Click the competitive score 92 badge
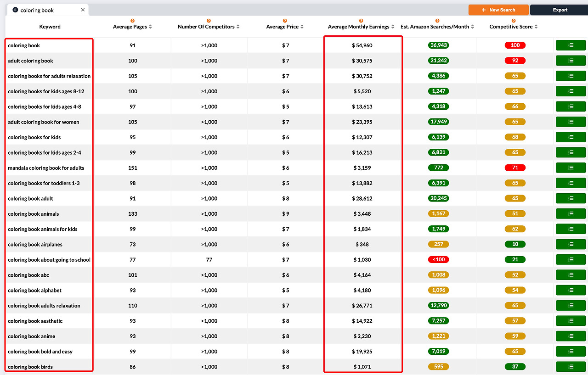 click(x=515, y=61)
